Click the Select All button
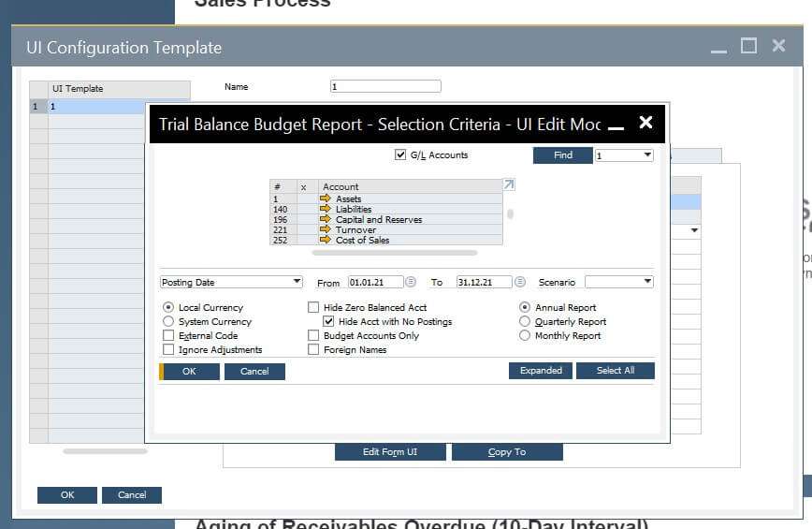 [x=616, y=371]
